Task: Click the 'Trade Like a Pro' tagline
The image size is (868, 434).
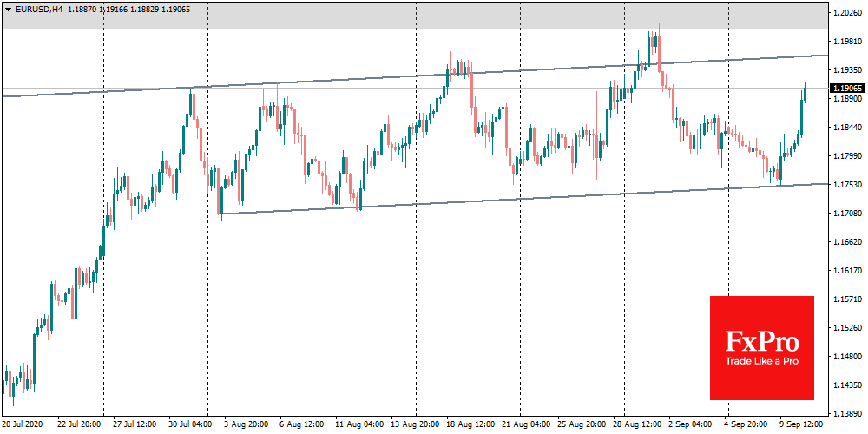Action: point(761,361)
